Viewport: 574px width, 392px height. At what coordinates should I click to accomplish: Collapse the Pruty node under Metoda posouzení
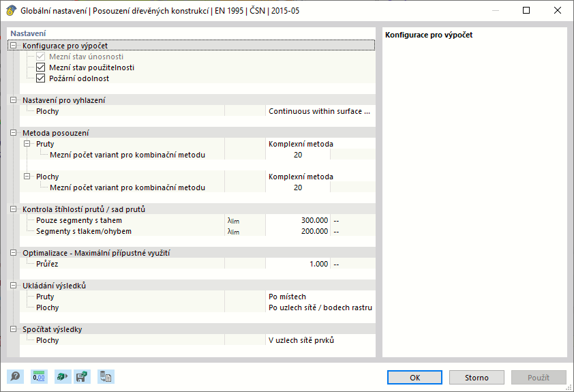tap(27, 144)
